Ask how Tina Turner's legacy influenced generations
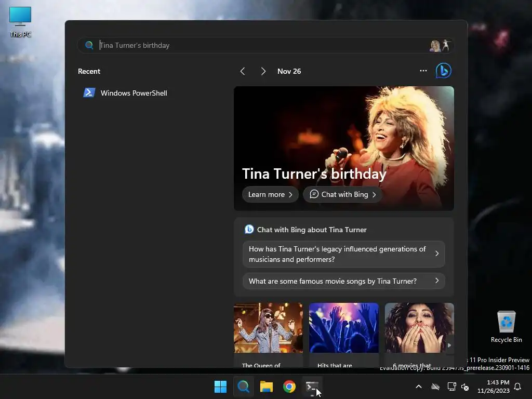Screen dimensions: 532x399 [x=344, y=254]
